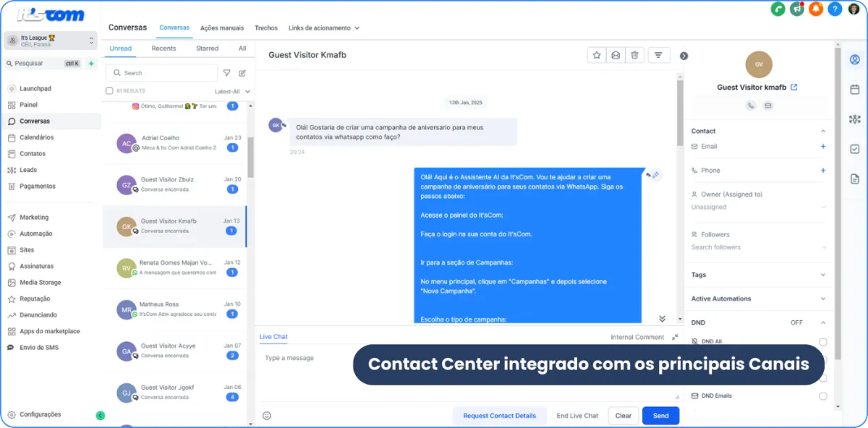Click the Request Contact Details button

500,416
